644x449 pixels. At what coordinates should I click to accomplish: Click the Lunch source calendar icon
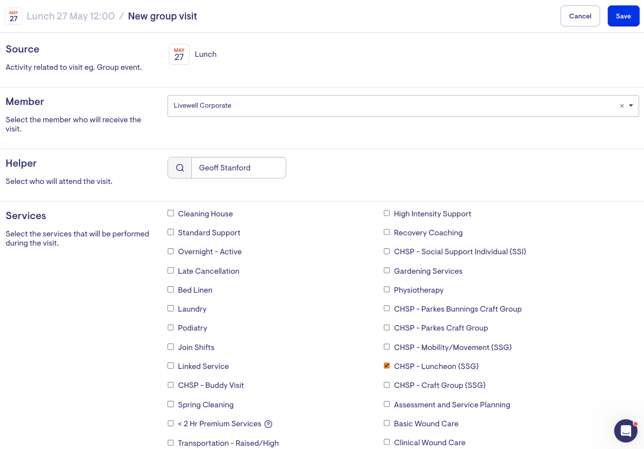tap(179, 55)
